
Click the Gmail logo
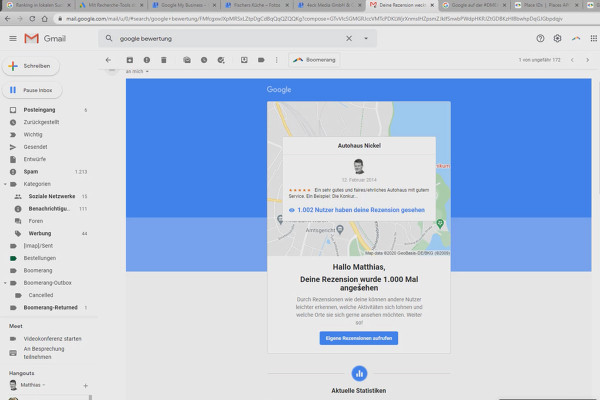coord(45,38)
